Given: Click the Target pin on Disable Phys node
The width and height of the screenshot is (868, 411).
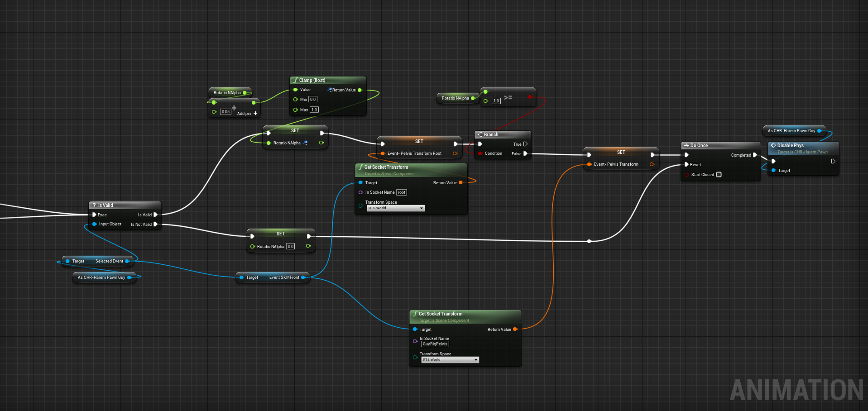Looking at the screenshot, I should (773, 170).
